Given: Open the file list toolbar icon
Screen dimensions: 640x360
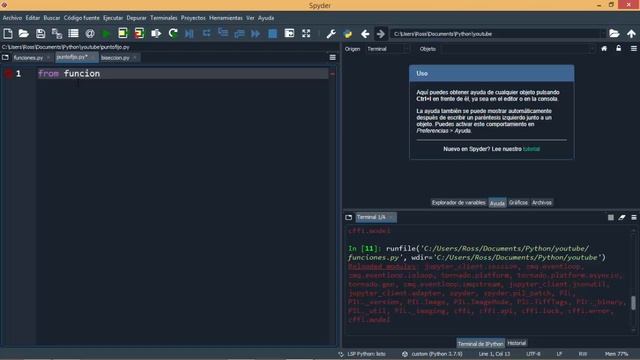Looking at the screenshot, I should (73, 33).
